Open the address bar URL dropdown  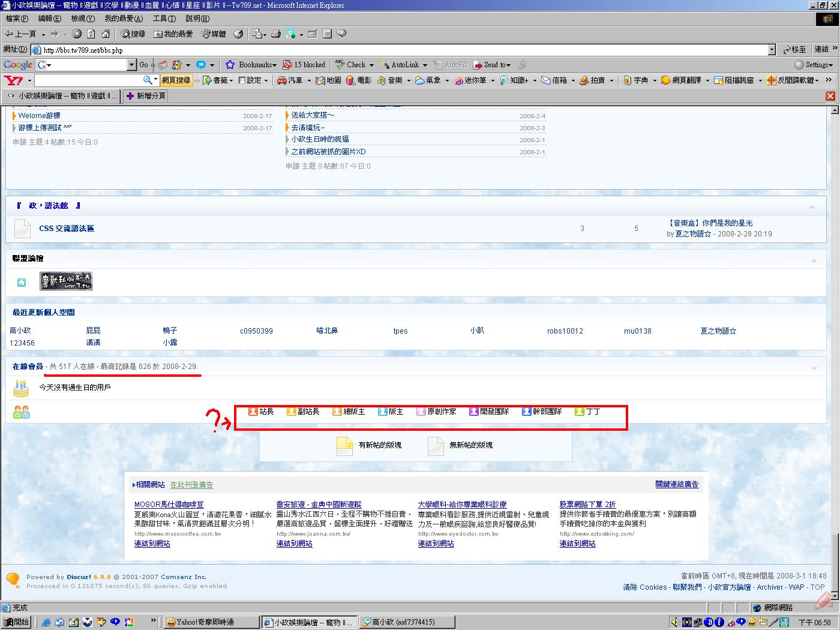[x=772, y=50]
